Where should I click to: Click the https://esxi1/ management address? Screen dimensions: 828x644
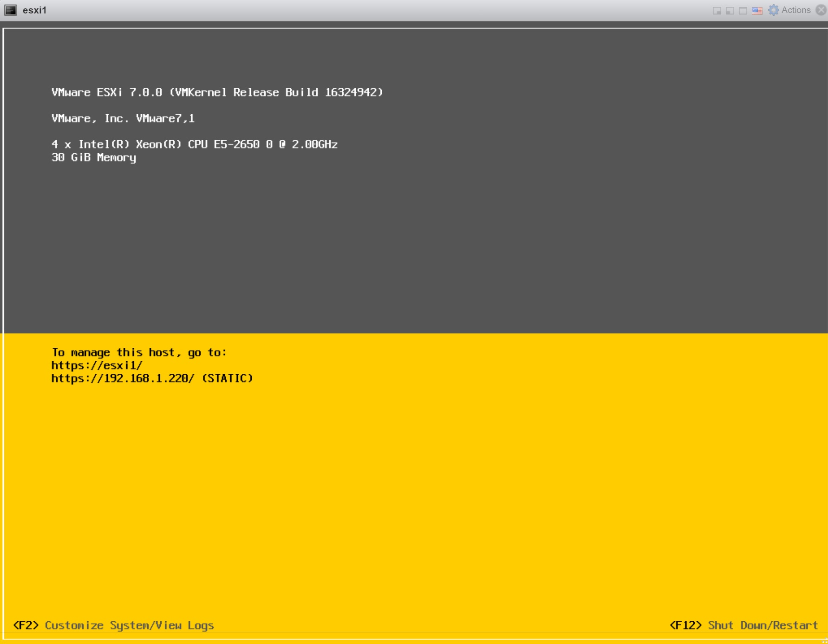(x=97, y=365)
